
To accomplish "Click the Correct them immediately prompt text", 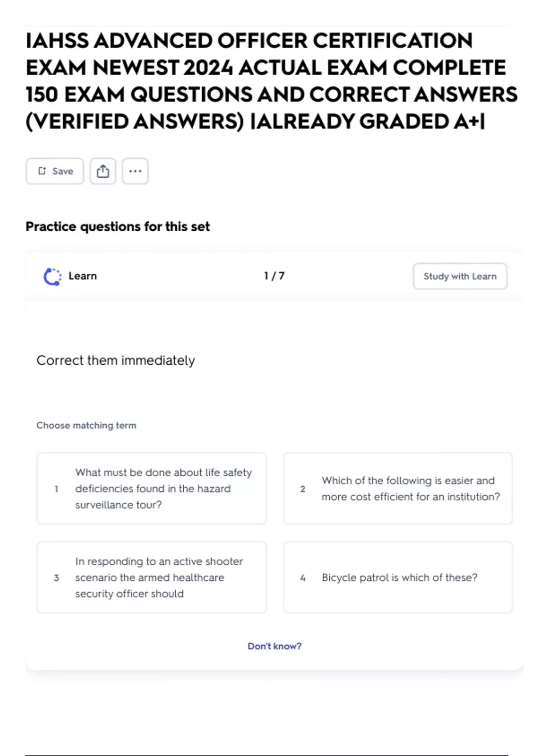I will click(x=116, y=360).
